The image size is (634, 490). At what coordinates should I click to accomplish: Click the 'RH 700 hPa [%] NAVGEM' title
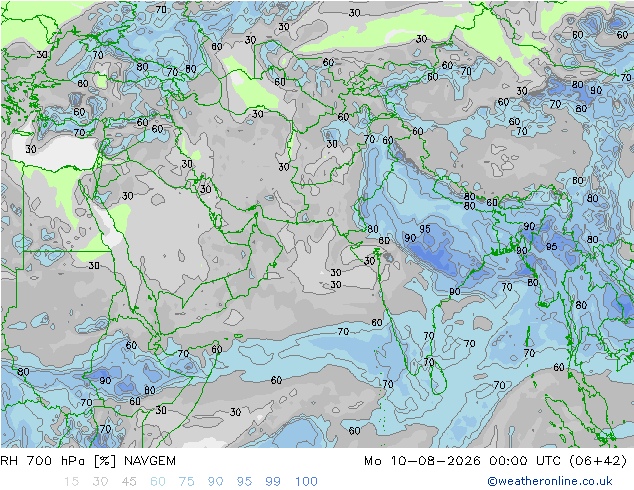click(x=88, y=461)
